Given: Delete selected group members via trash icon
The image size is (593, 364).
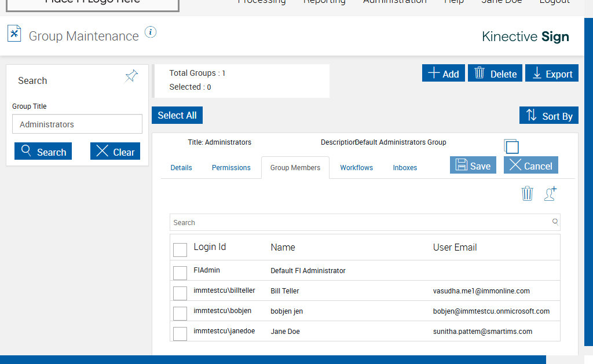Looking at the screenshot, I should 527,193.
